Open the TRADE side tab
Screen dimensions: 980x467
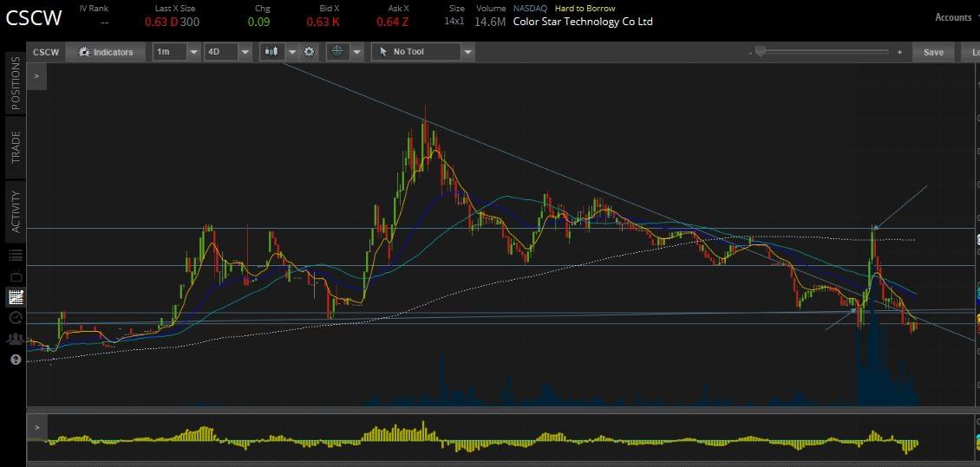(16, 146)
